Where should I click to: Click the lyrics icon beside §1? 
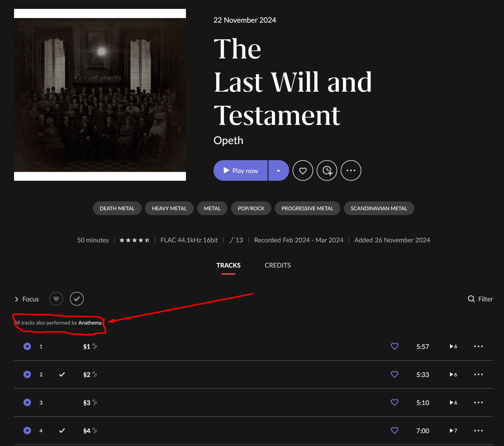[95, 346]
